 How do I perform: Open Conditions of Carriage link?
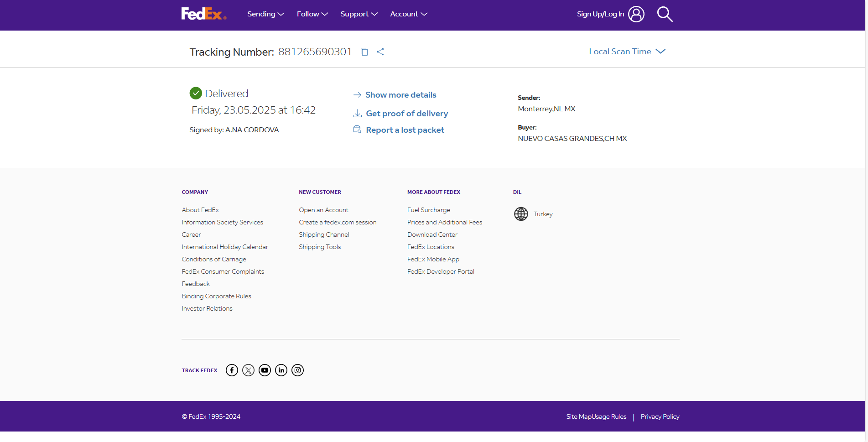(214, 259)
